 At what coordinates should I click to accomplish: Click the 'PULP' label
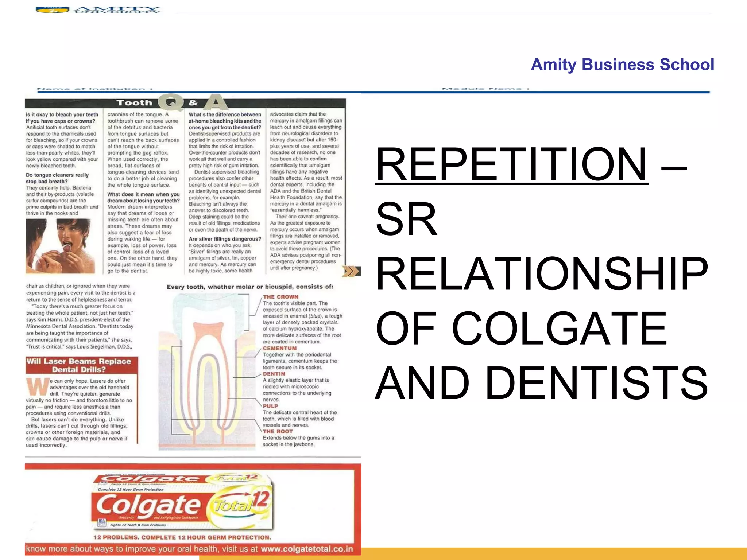270,406
